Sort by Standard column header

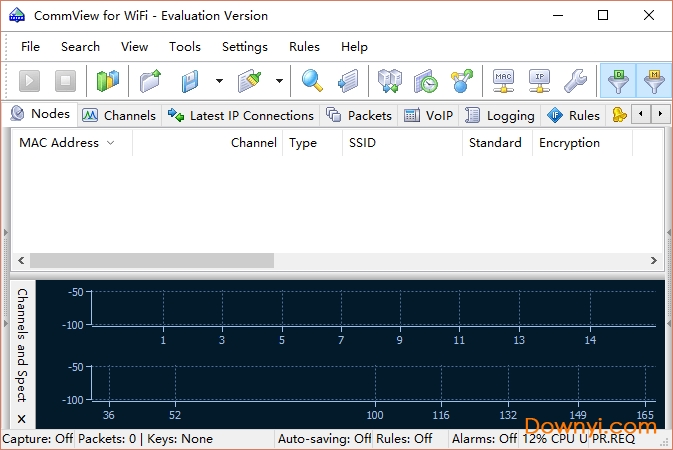point(497,143)
